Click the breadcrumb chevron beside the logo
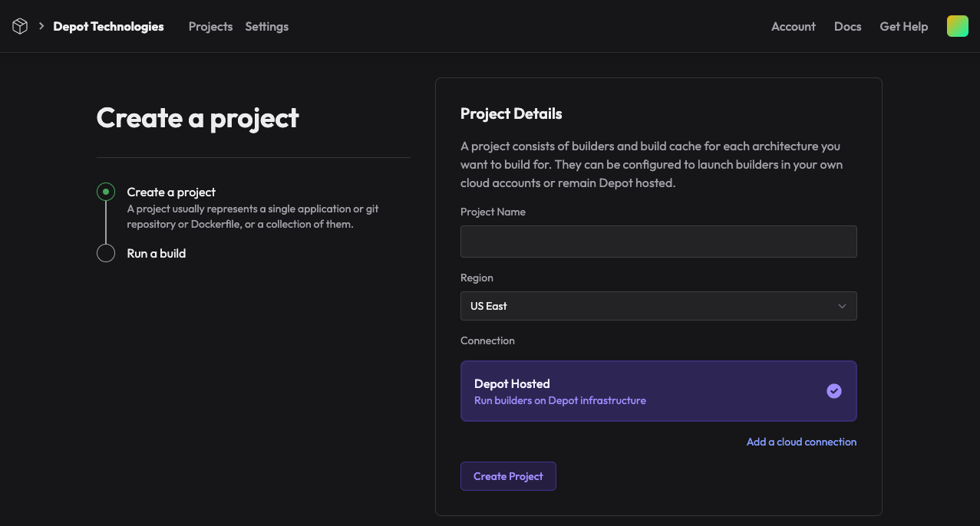 pyautogui.click(x=41, y=26)
